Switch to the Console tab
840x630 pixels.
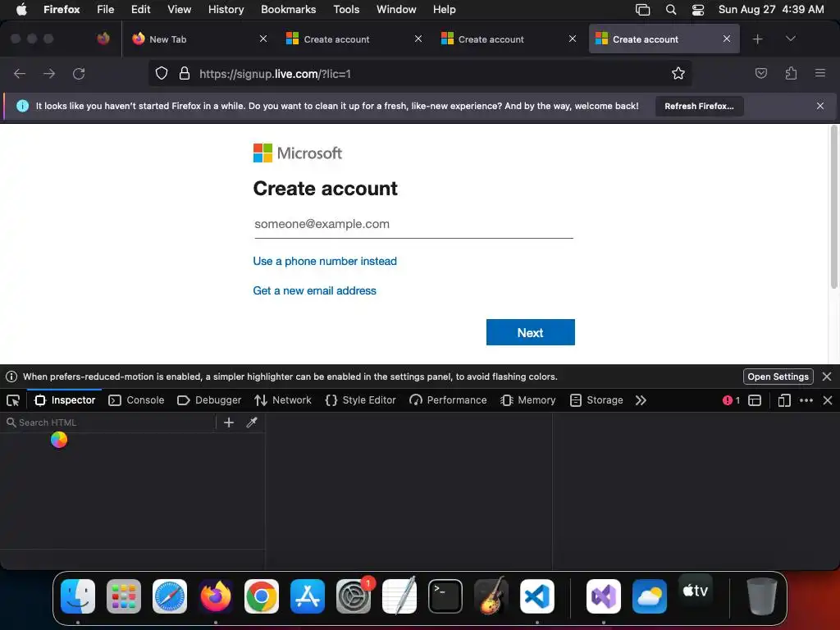point(136,400)
